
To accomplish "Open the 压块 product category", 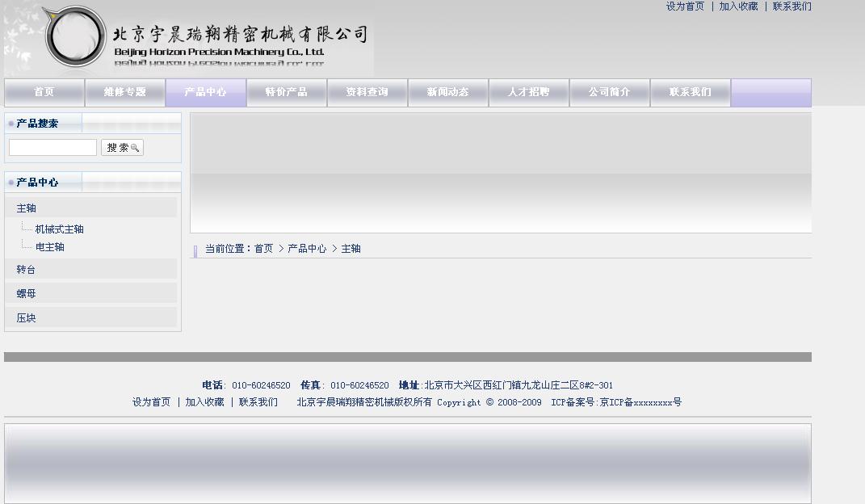I will point(27,318).
